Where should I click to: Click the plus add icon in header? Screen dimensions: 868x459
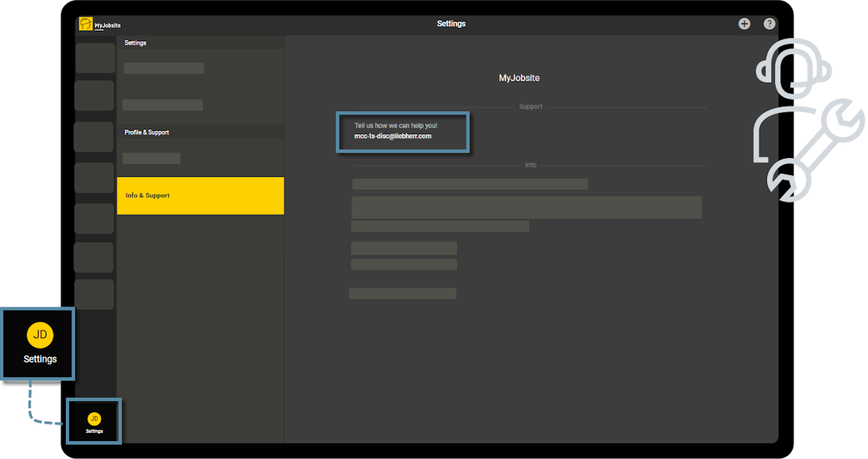pos(745,24)
